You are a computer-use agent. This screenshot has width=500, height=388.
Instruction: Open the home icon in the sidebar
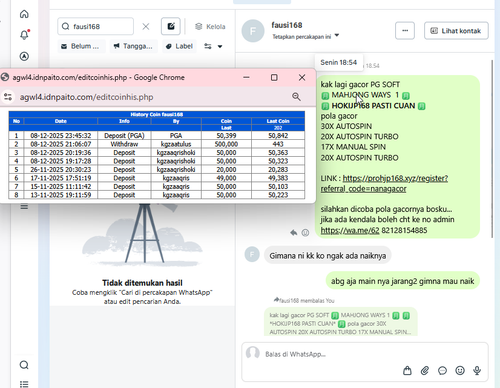pos(24,14)
